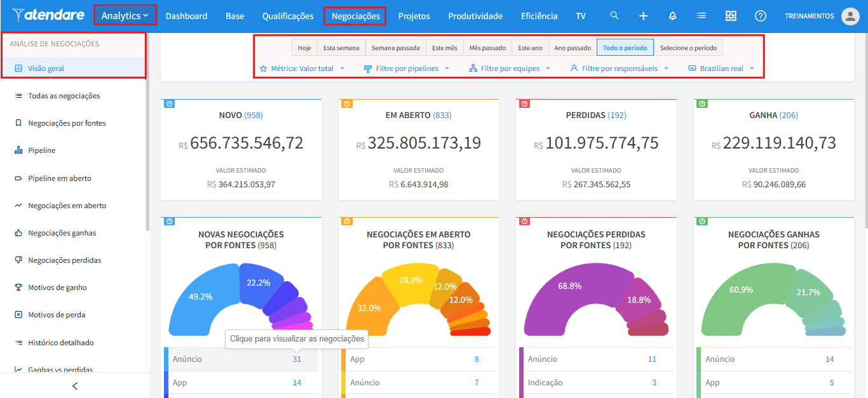
Task: Click Selecione o período option
Action: (x=688, y=48)
